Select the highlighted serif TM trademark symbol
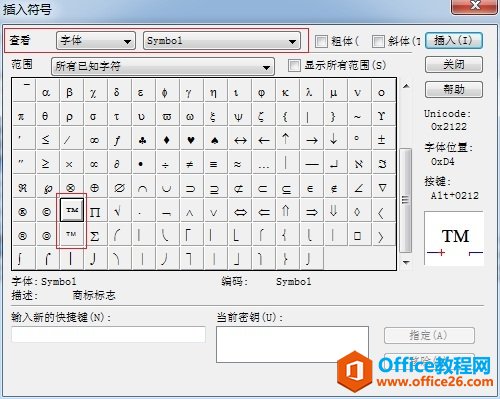 point(71,210)
